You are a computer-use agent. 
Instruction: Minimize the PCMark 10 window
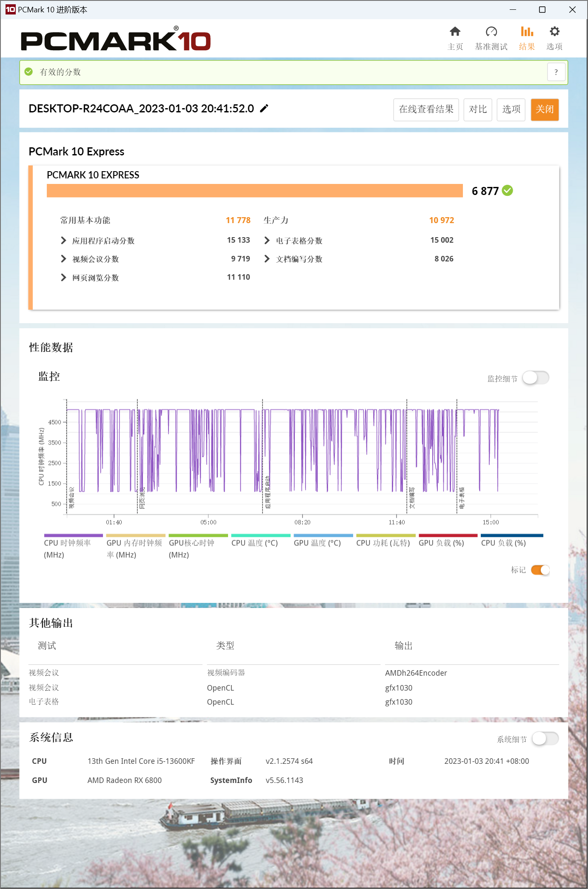(x=513, y=9)
